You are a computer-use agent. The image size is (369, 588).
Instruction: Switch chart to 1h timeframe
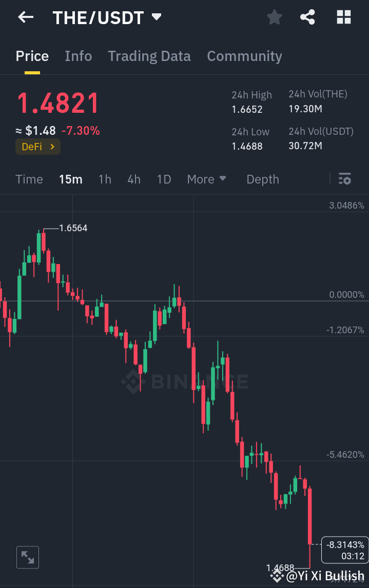pyautogui.click(x=105, y=179)
